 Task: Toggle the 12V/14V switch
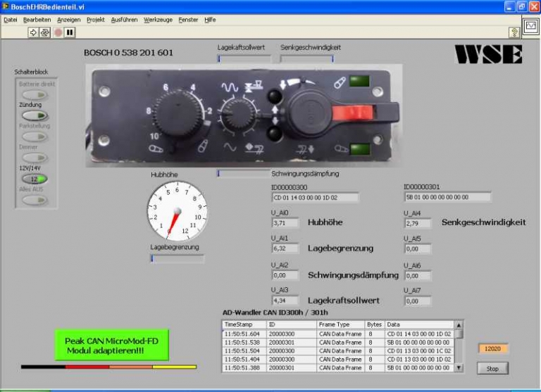[x=34, y=179]
